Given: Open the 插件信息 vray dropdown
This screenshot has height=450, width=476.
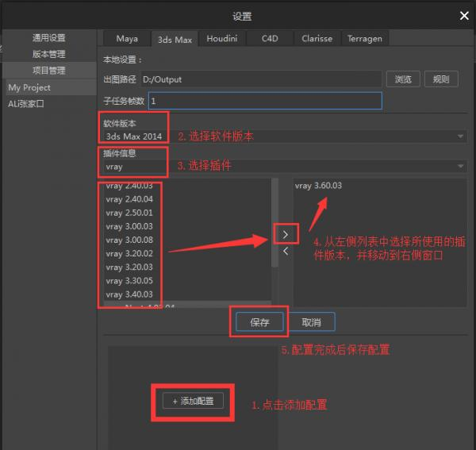Looking at the screenshot, I should 285,167.
